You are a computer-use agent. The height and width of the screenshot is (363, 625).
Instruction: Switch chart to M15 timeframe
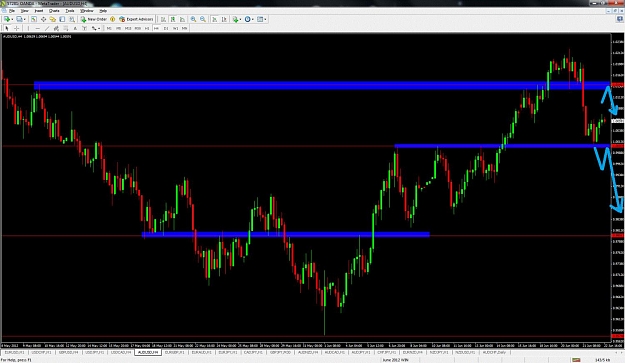(128, 28)
